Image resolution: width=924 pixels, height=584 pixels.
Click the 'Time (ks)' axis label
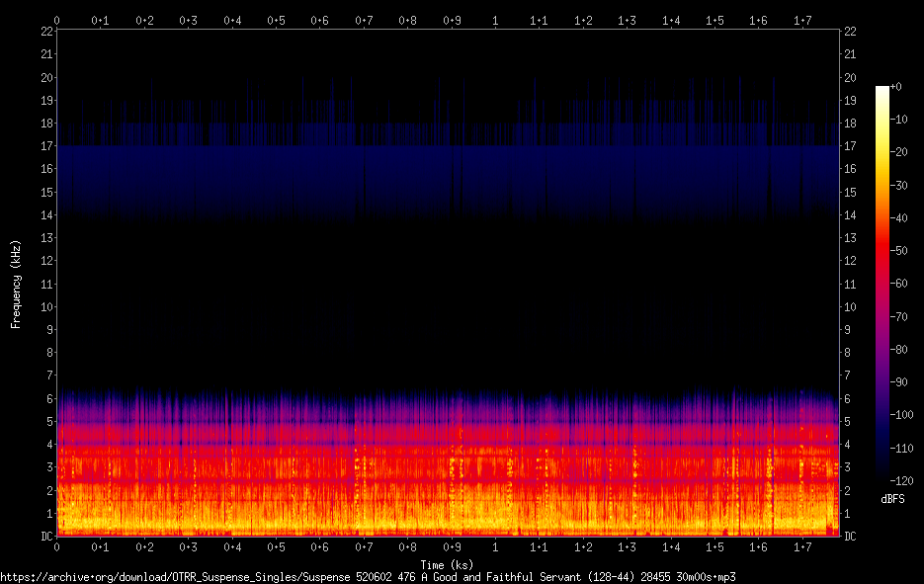(x=447, y=564)
